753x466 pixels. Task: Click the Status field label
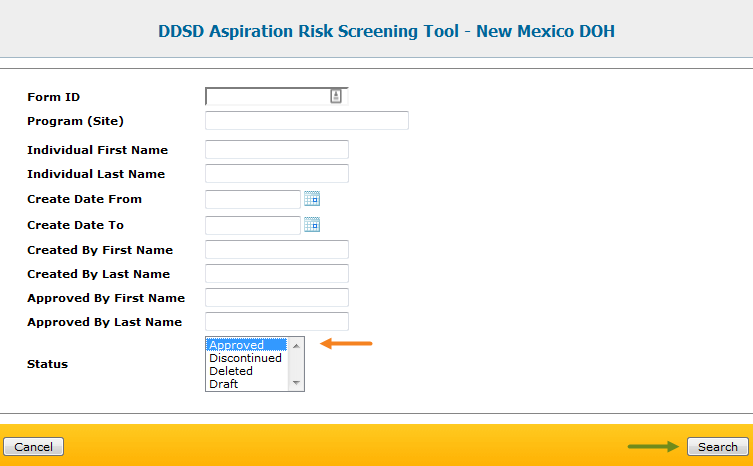click(47, 364)
